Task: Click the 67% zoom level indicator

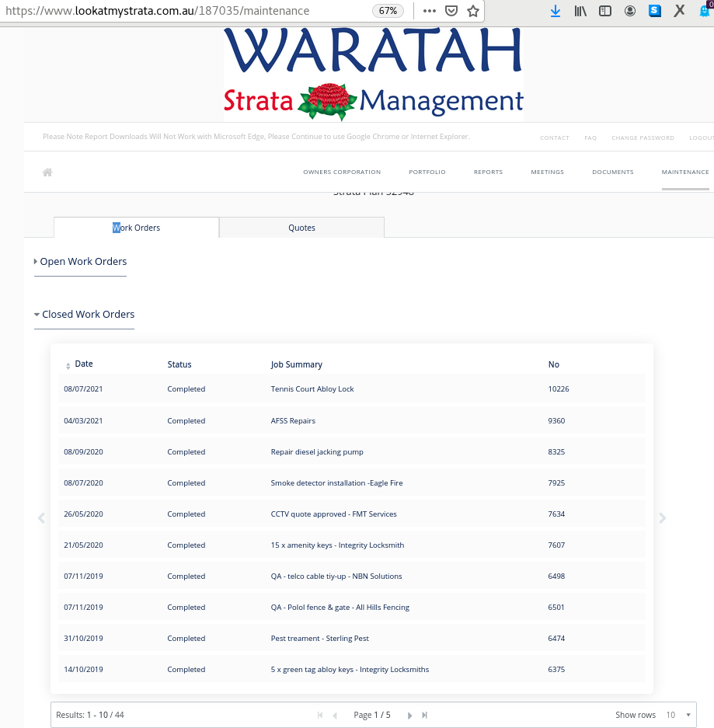Action: pos(388,11)
